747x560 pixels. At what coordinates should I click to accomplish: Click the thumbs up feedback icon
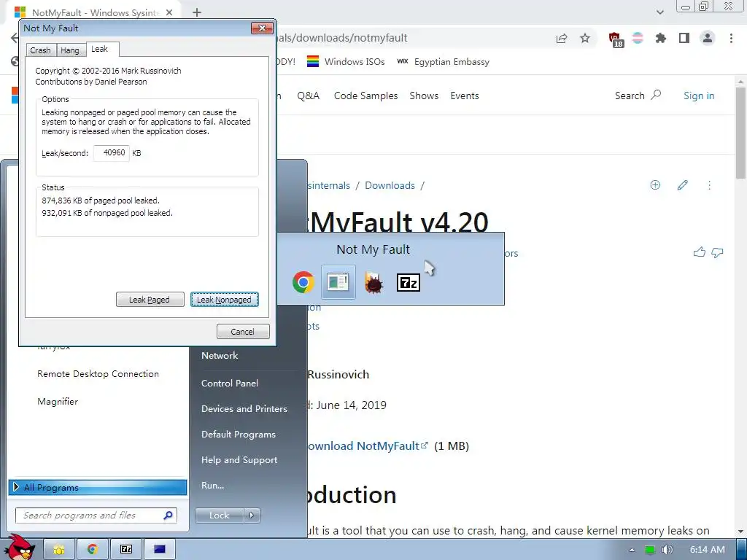point(700,252)
